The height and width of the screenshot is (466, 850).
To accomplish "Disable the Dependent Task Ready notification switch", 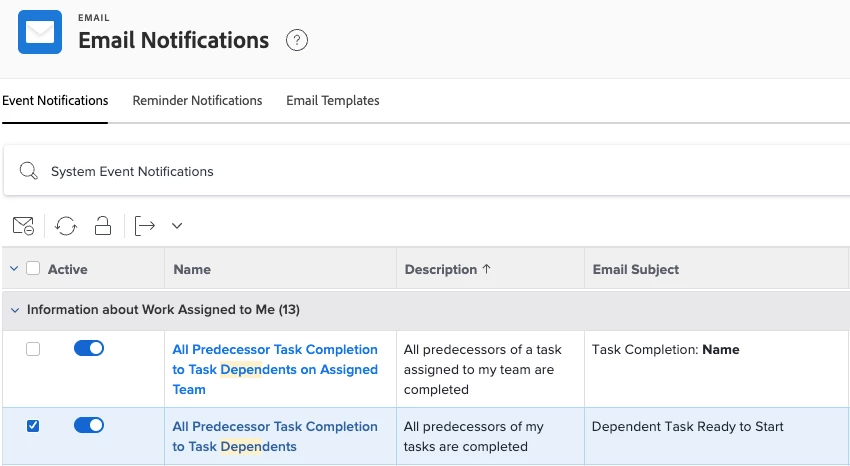I will (89, 425).
